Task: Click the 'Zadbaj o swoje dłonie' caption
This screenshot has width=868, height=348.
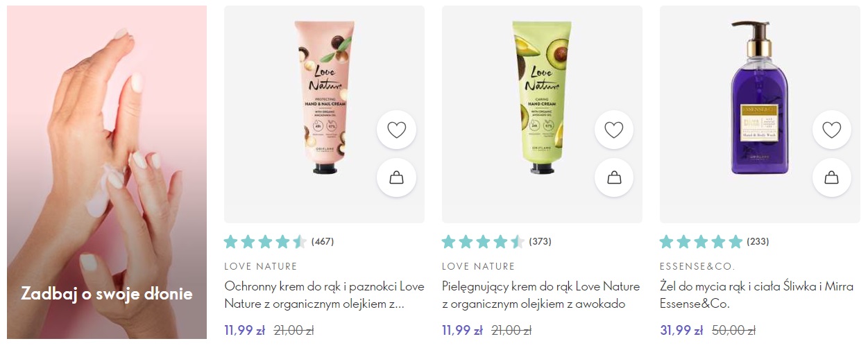Action: click(x=107, y=294)
